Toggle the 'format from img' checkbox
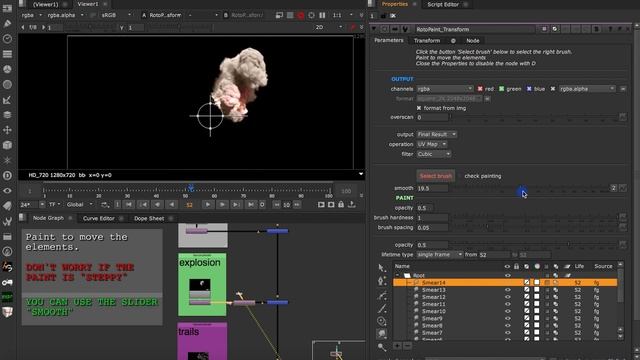The image size is (640, 360). click(419, 108)
